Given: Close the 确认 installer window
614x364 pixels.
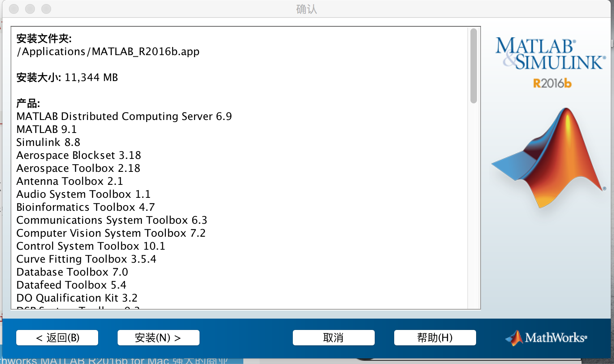Looking at the screenshot, I should coord(14,9).
